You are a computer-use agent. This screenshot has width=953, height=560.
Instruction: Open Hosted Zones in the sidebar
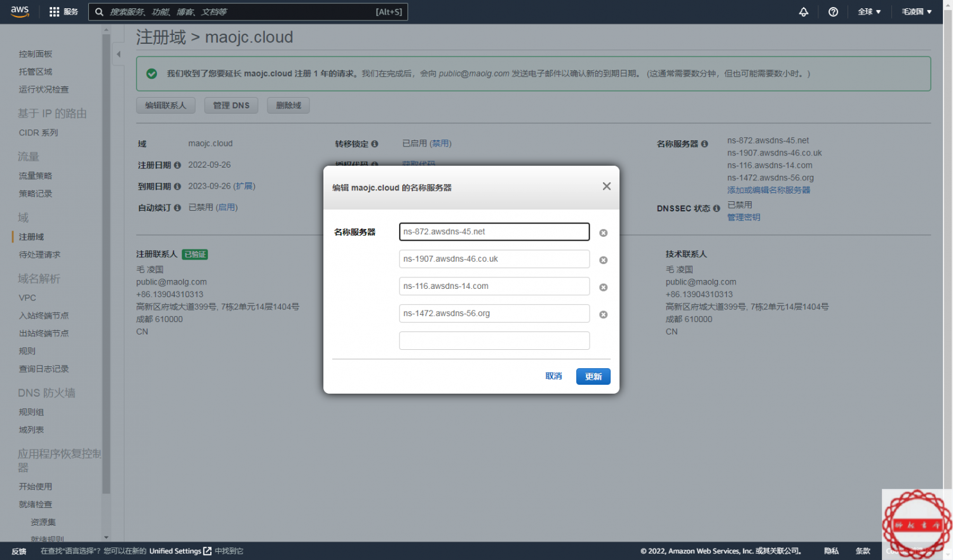[36, 72]
